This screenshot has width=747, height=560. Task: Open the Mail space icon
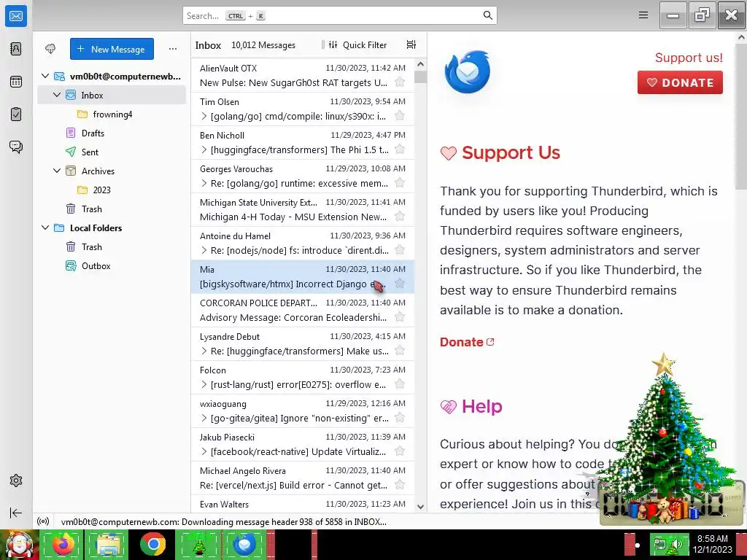(x=16, y=16)
